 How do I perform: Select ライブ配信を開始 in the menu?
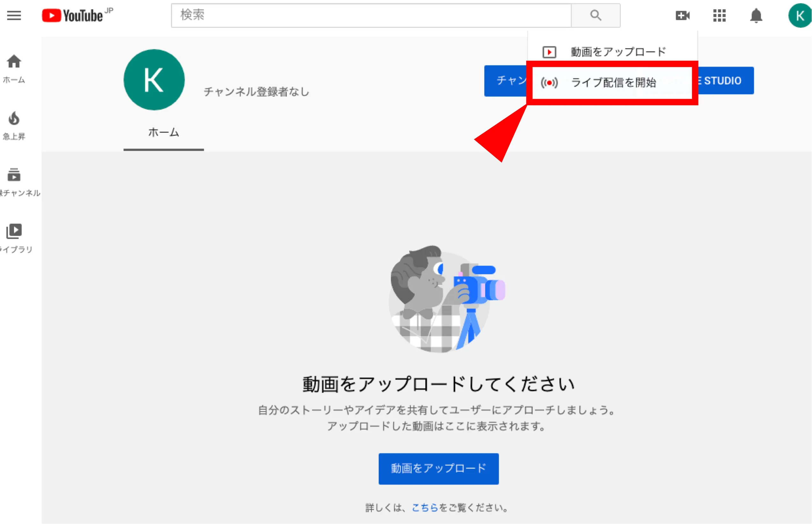point(612,83)
